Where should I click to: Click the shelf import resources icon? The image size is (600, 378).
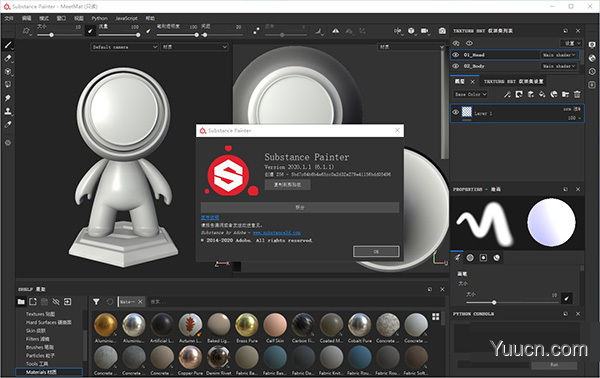click(67, 302)
